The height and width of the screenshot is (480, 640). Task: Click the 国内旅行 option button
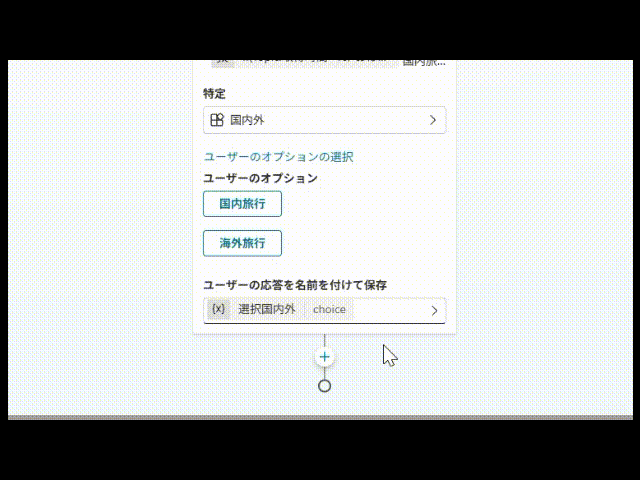tap(242, 204)
